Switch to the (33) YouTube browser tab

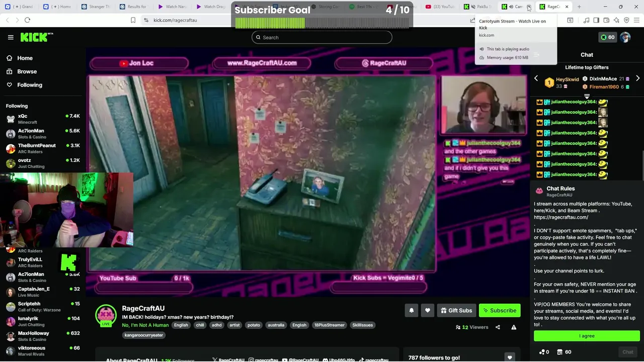pyautogui.click(x=440, y=7)
